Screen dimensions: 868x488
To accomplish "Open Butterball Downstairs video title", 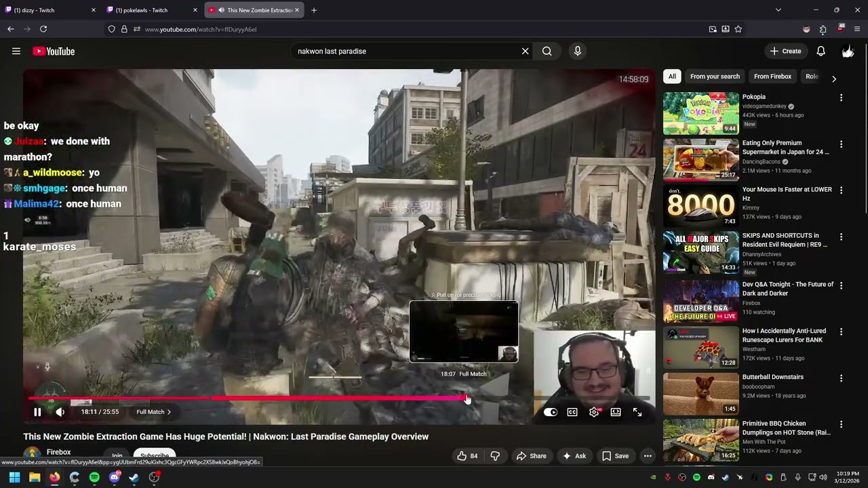I will coord(772,377).
